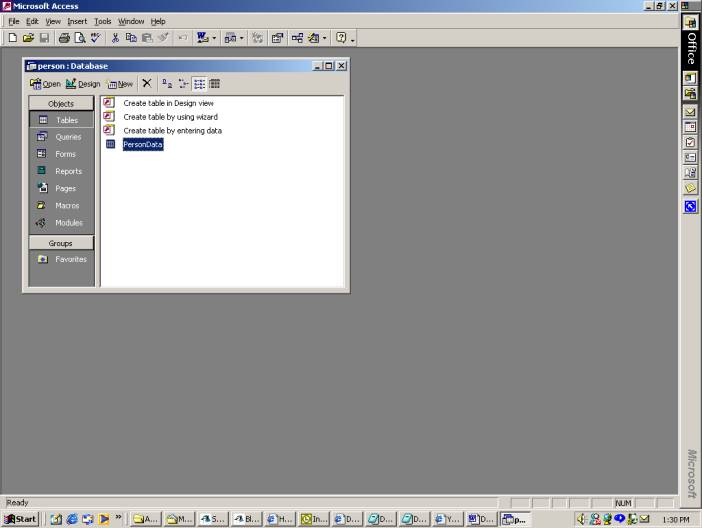
Task: Expand the OfficeLinks dropdown arrow
Action: [x=214, y=38]
